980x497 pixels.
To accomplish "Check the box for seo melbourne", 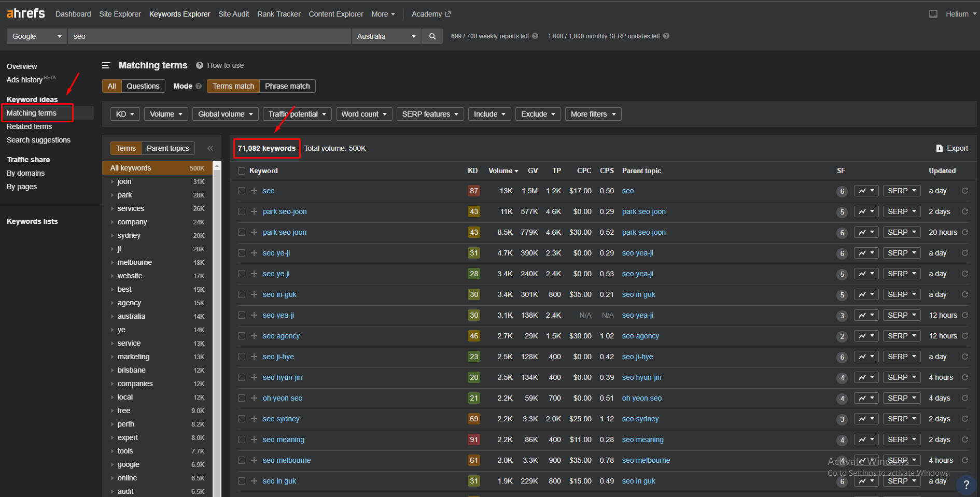I will point(242,460).
